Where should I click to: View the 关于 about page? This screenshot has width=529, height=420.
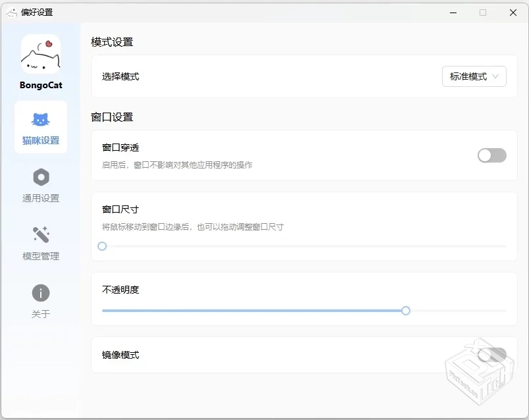(x=42, y=303)
